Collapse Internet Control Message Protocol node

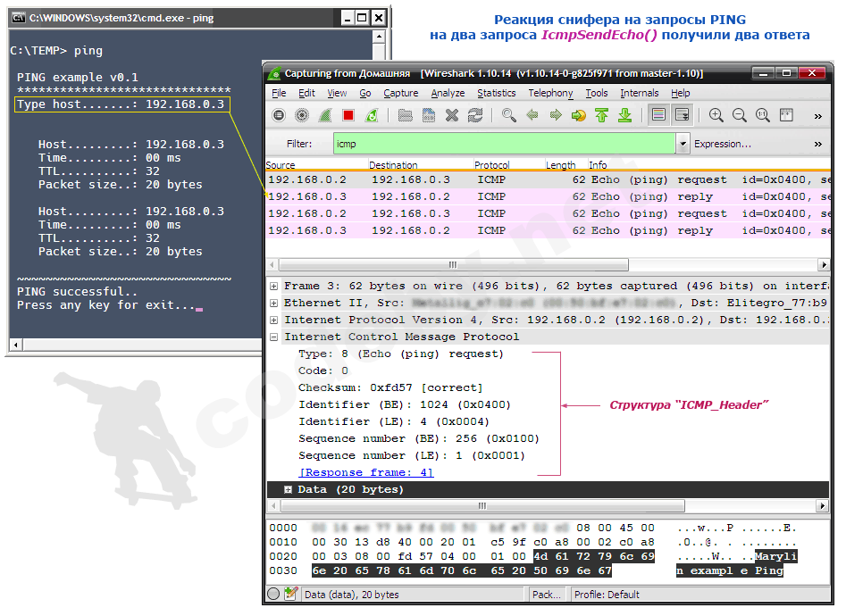274,337
